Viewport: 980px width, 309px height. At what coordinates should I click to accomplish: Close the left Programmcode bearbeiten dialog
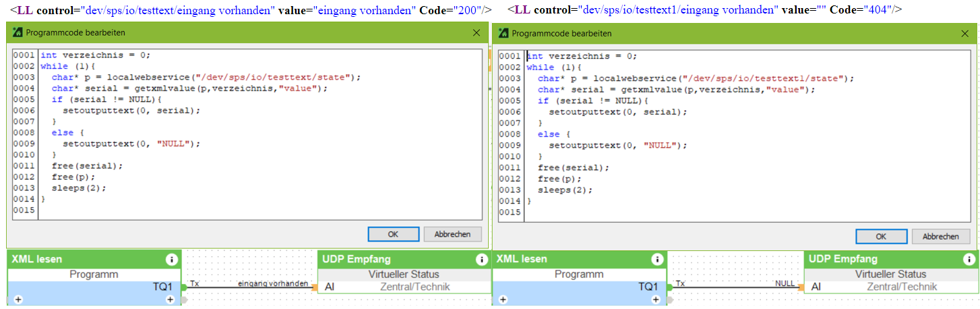(x=477, y=32)
